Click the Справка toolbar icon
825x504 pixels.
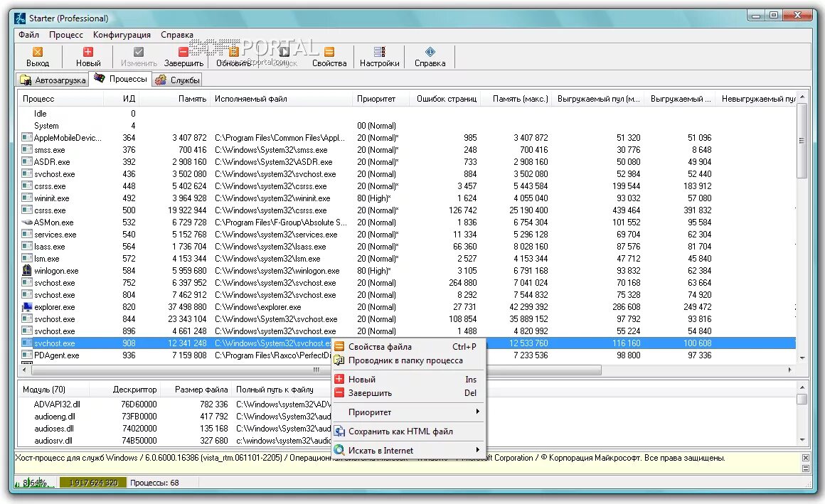(x=430, y=52)
